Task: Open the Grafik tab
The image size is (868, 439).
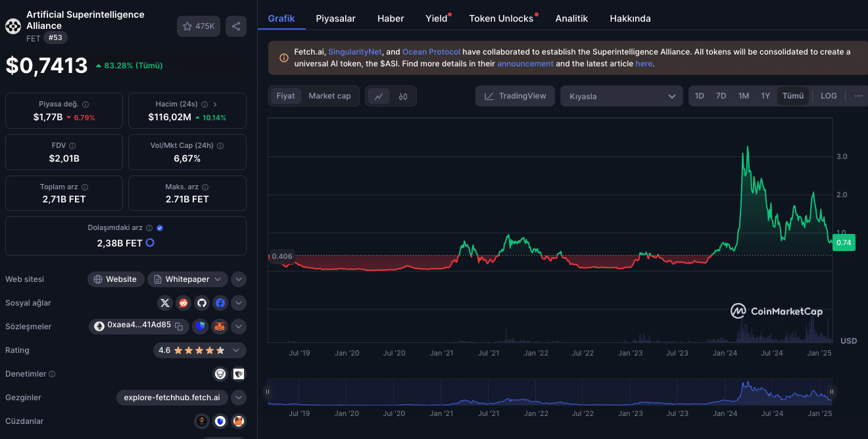Action: (x=281, y=18)
